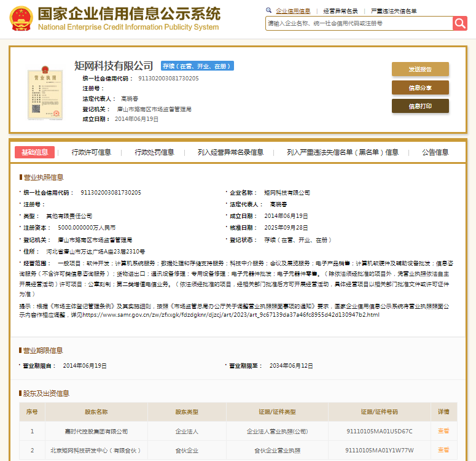
Task: Click registered capital 5000.000000万人民币
Action: [87, 228]
